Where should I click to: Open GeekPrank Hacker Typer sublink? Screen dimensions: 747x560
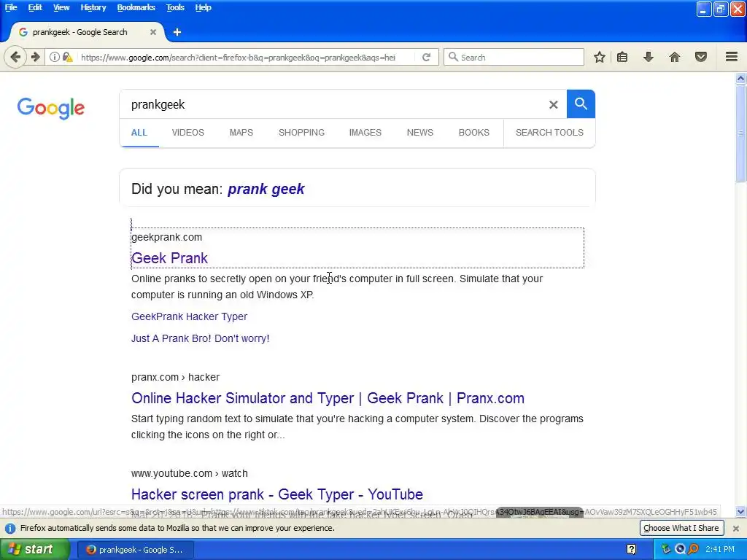[189, 316]
